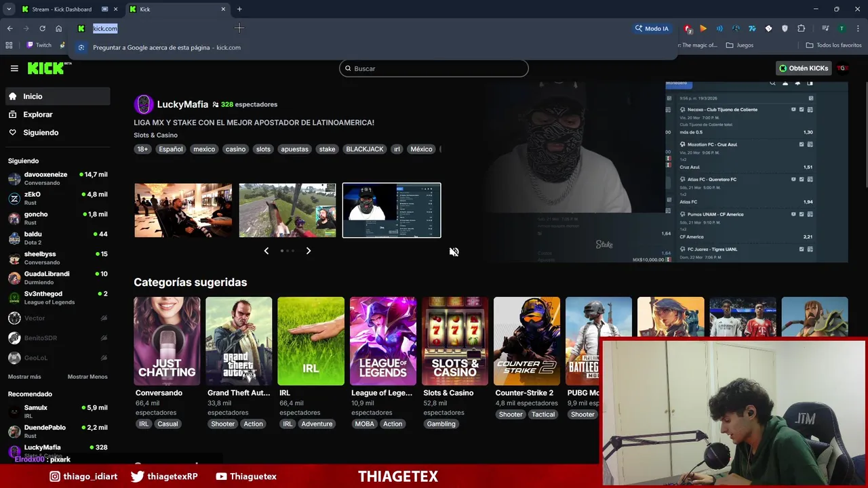Collapse list with Mostrar Menos
The image size is (868, 488).
[87, 377]
